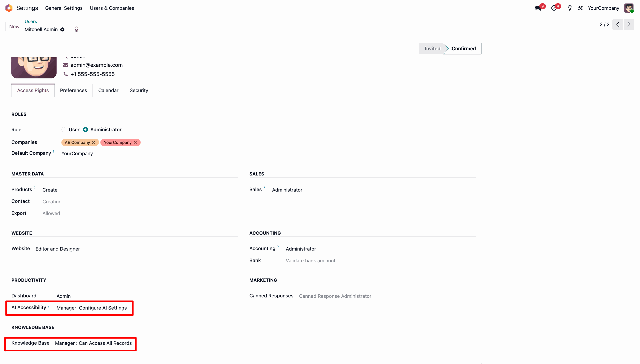Click the user profile photo
This screenshot has width=640, height=364.
point(34,67)
